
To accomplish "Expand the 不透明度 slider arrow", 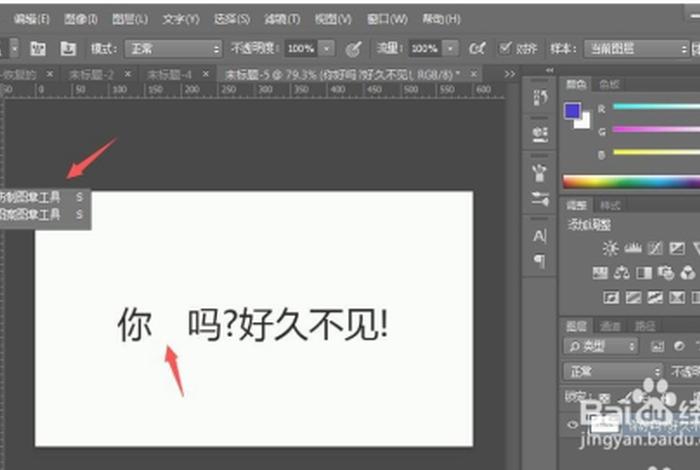I will click(327, 49).
